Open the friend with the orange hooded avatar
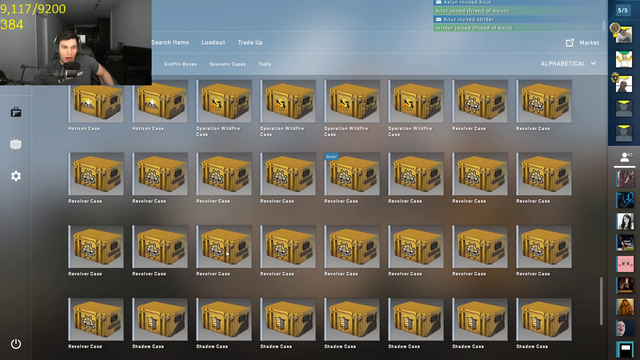The height and width of the screenshot is (360, 640). [625, 307]
